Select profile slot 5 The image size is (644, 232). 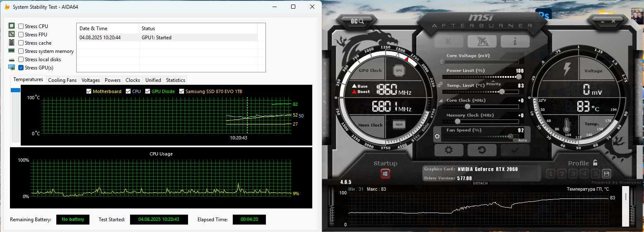tap(595, 174)
